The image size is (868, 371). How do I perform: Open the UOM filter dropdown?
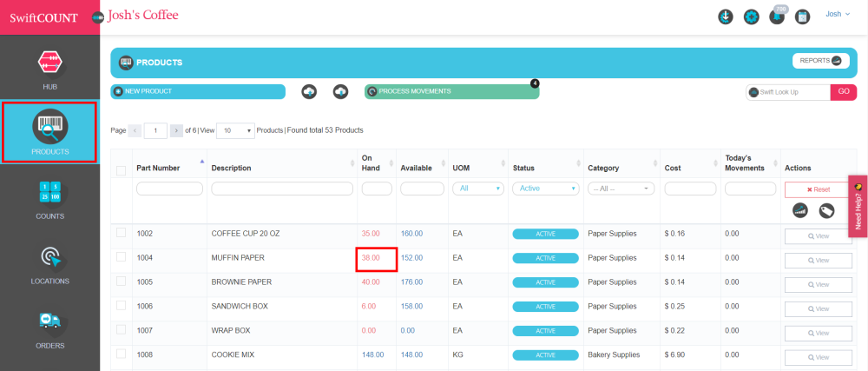[x=478, y=189]
